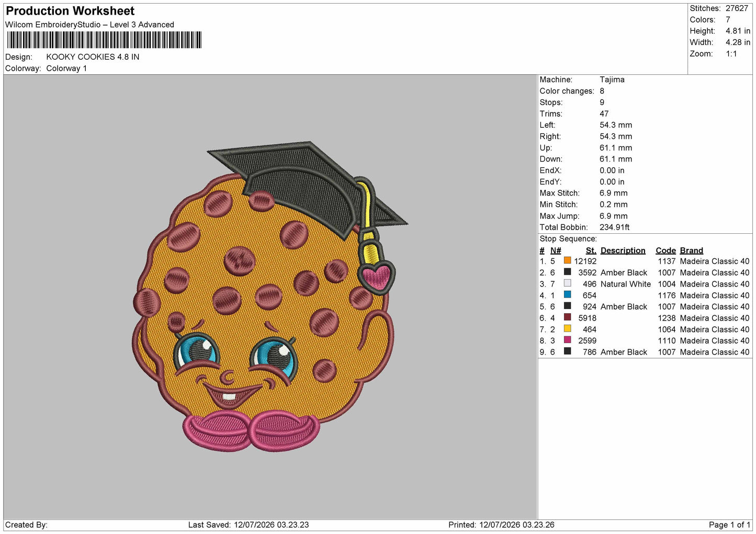Click 'Wilcom EmbroideryStudio – Level 3 Advanced' text
756x534 pixels.
coord(89,25)
